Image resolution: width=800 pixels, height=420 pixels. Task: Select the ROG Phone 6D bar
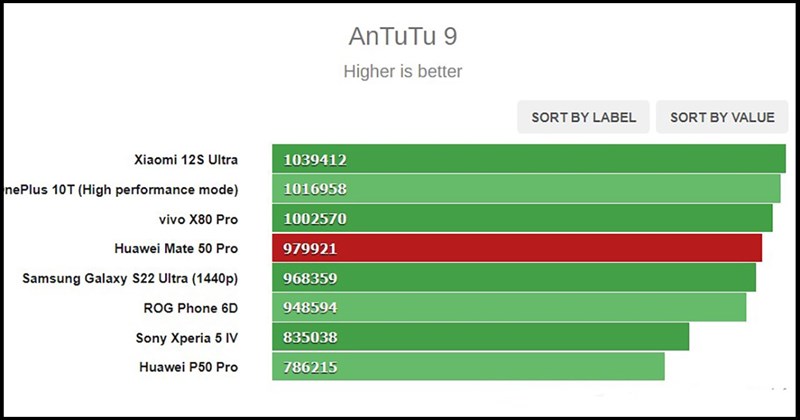coord(509,307)
